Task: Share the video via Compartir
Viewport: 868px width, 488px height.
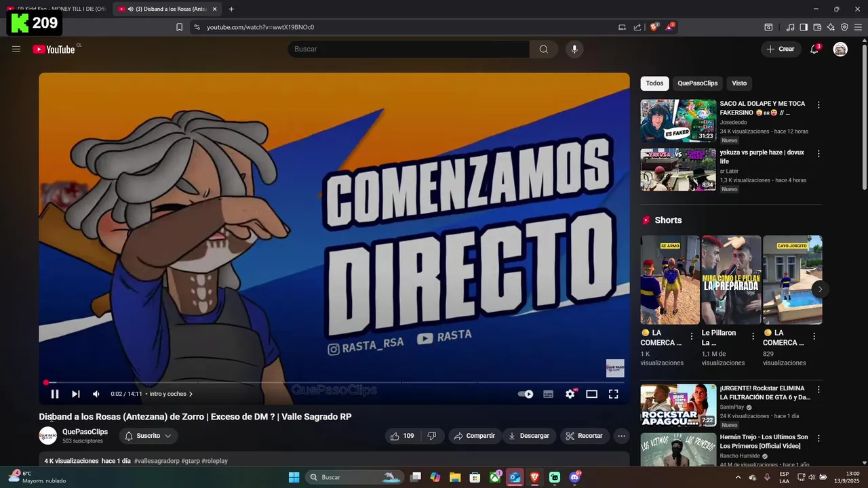Action: pos(475,436)
